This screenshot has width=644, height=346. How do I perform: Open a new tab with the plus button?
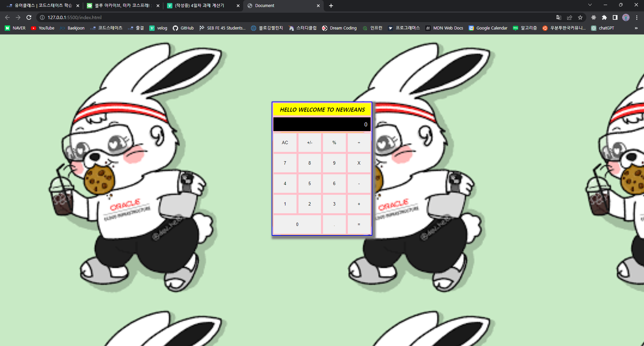pos(331,6)
